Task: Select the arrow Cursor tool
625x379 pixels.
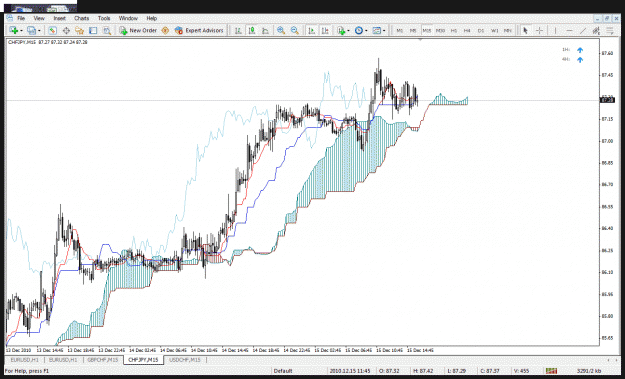Action: [525, 30]
